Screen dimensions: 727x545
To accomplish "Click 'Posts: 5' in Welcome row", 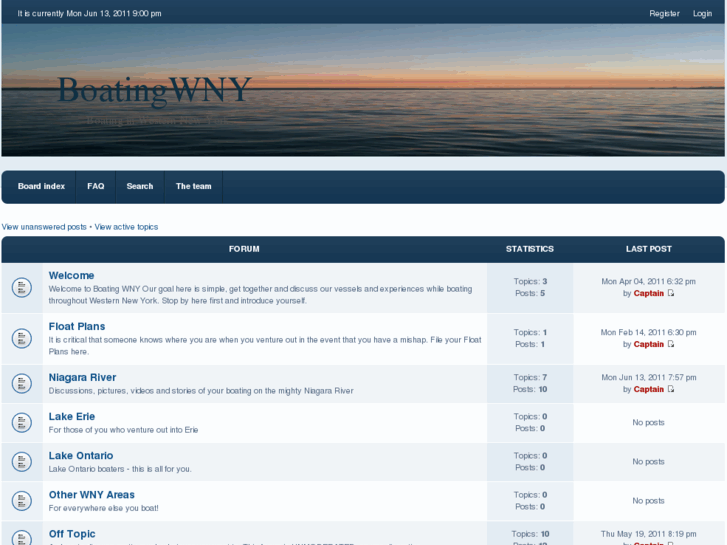I will (530, 293).
